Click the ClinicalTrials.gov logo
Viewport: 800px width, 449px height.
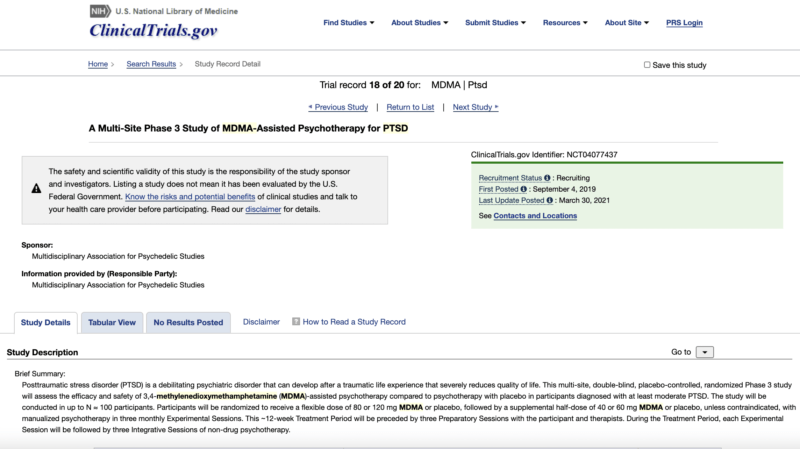click(x=154, y=31)
